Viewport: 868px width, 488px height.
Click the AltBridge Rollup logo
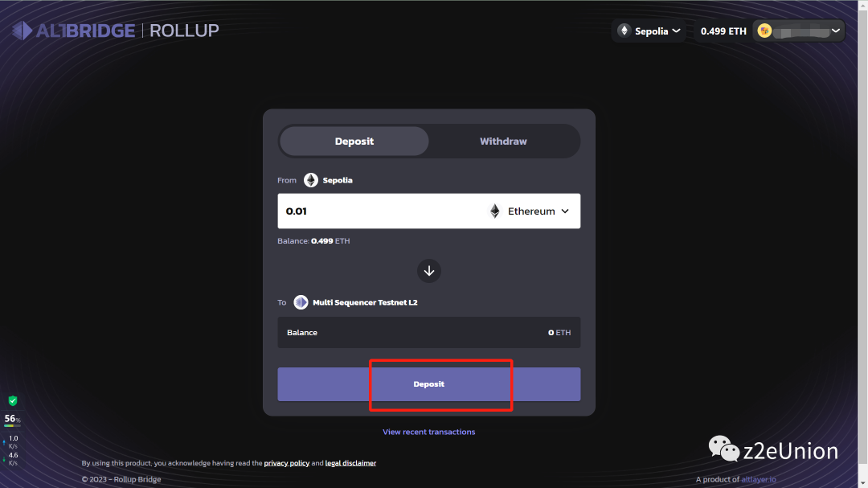click(115, 31)
